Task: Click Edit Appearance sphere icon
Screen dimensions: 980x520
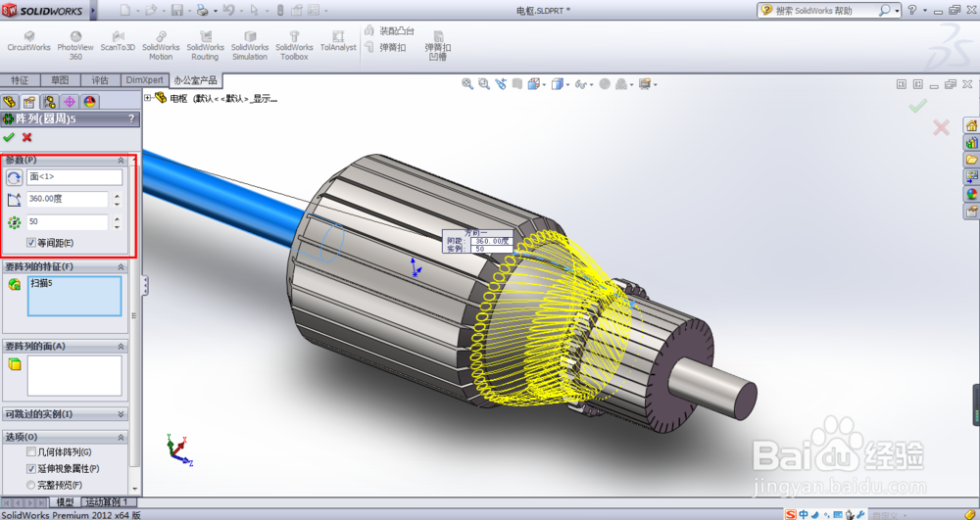Action: [x=605, y=83]
